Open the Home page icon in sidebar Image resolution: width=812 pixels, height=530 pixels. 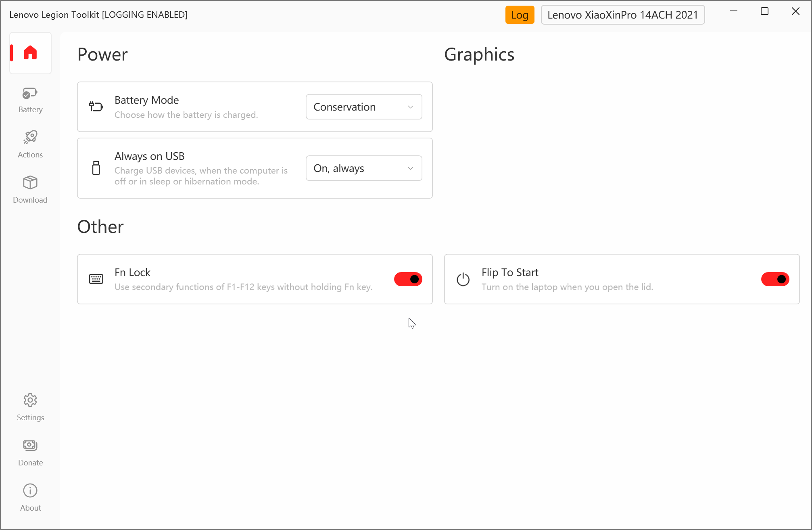[30, 53]
